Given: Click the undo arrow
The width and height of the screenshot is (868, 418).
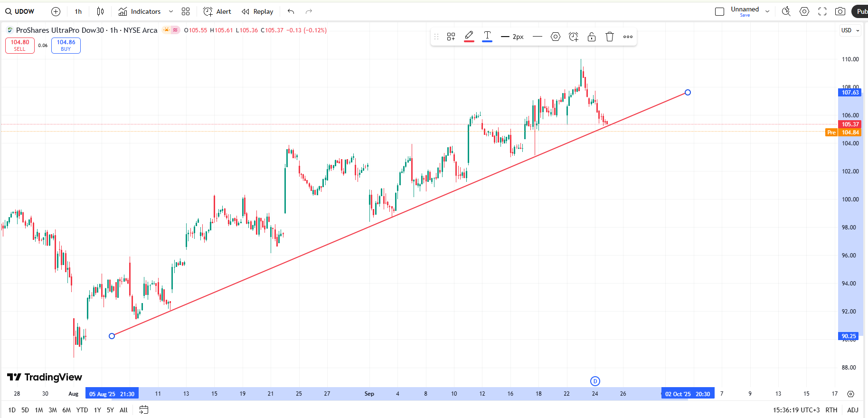Looking at the screenshot, I should click(x=291, y=11).
